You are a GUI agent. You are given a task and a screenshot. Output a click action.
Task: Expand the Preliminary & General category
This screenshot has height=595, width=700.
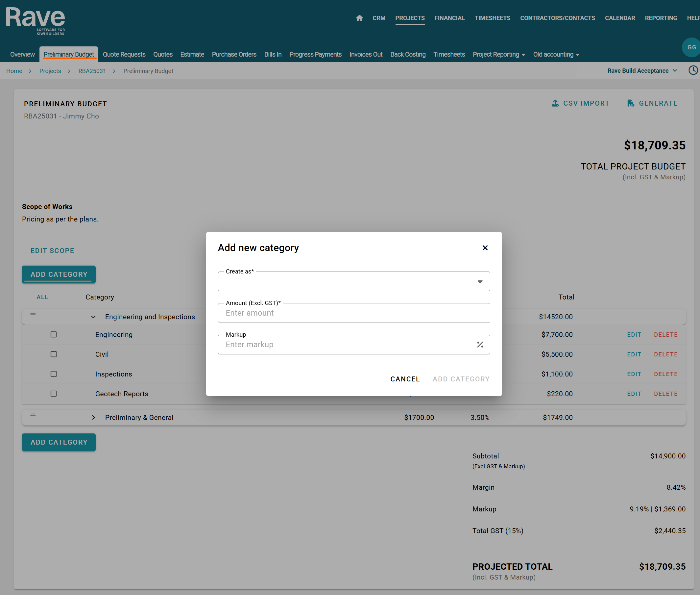click(93, 418)
